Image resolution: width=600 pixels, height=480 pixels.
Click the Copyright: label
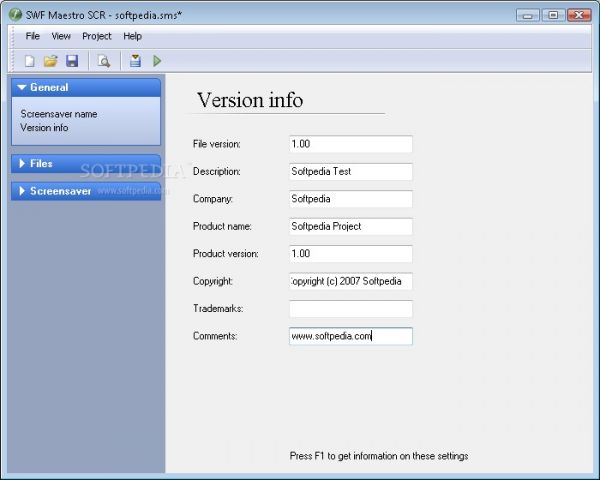pyautogui.click(x=213, y=281)
